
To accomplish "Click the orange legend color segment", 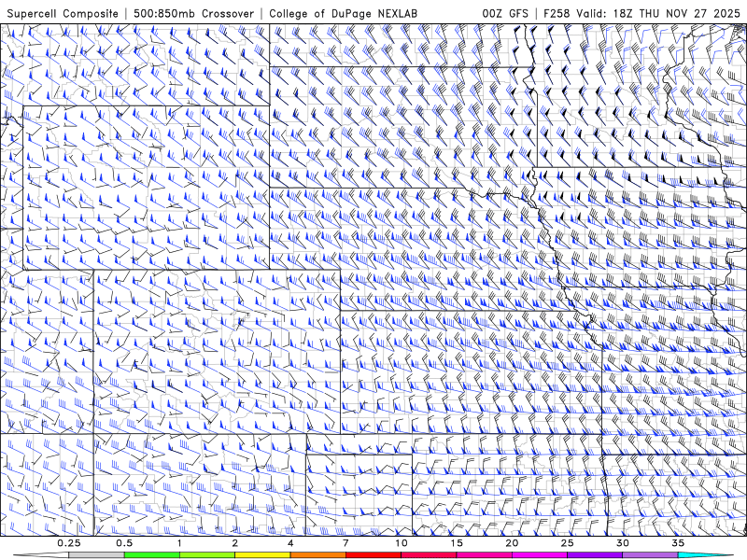I will tap(317, 555).
